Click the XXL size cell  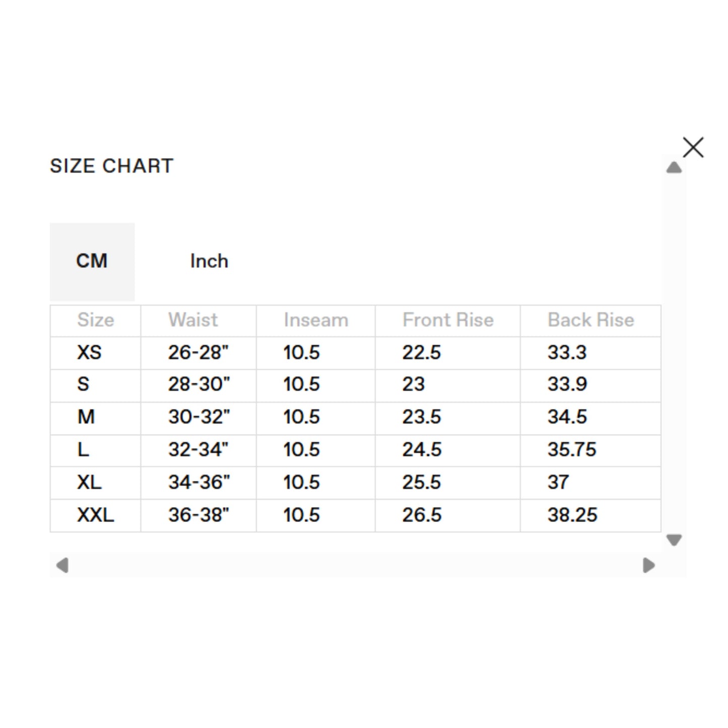tap(96, 515)
